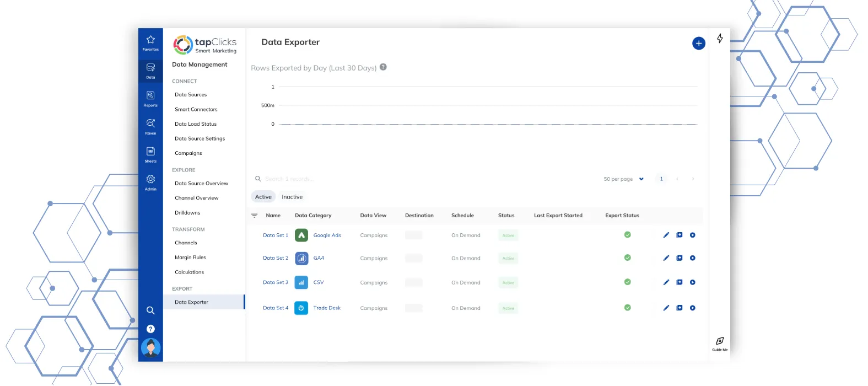Open Favorites in the left sidebar
The width and height of the screenshot is (868, 386).
[150, 43]
